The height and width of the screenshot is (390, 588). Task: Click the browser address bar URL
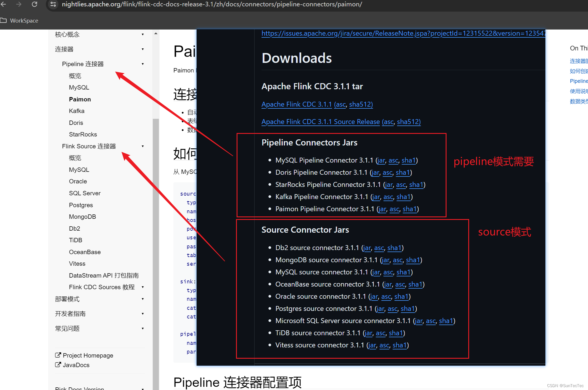212,4
